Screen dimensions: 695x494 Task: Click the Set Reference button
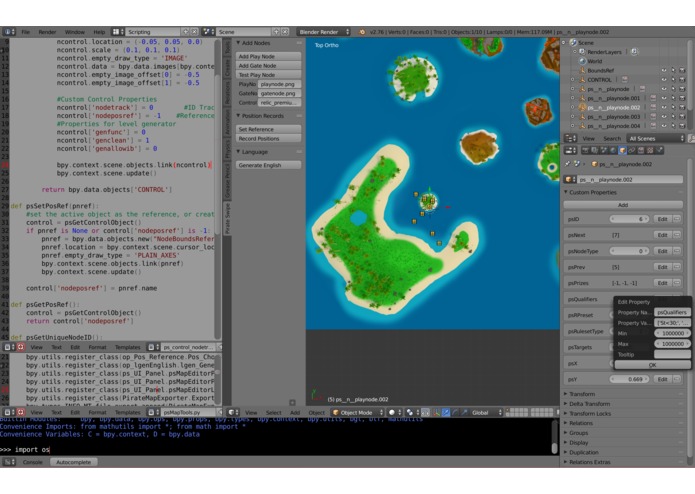tap(269, 129)
